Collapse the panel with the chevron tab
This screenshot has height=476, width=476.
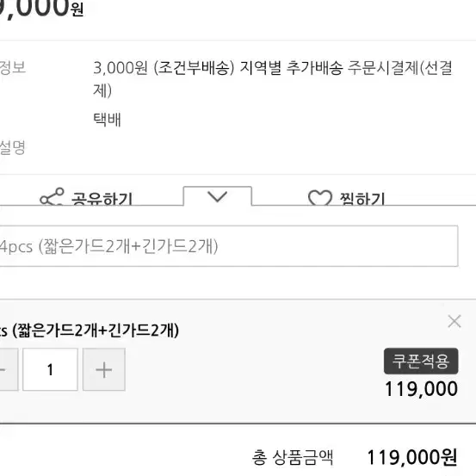click(x=218, y=196)
